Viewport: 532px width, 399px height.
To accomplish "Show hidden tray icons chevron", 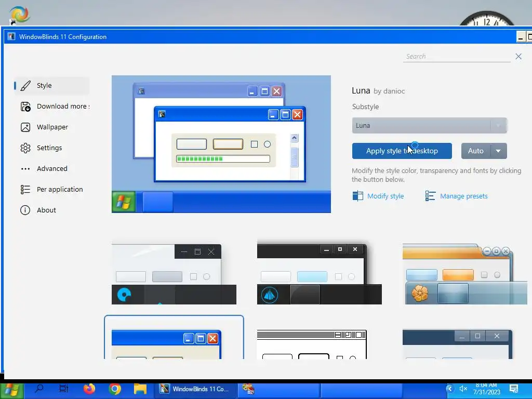I will point(450,389).
